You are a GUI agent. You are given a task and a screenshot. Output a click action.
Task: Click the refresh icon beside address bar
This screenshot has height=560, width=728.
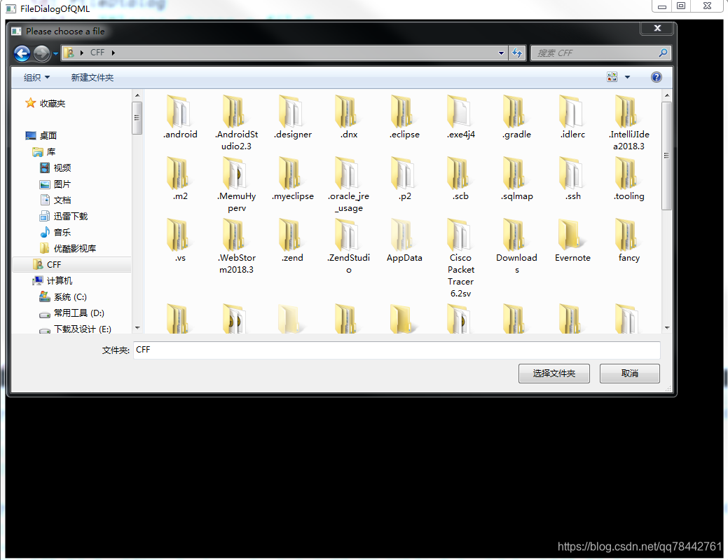tap(517, 53)
